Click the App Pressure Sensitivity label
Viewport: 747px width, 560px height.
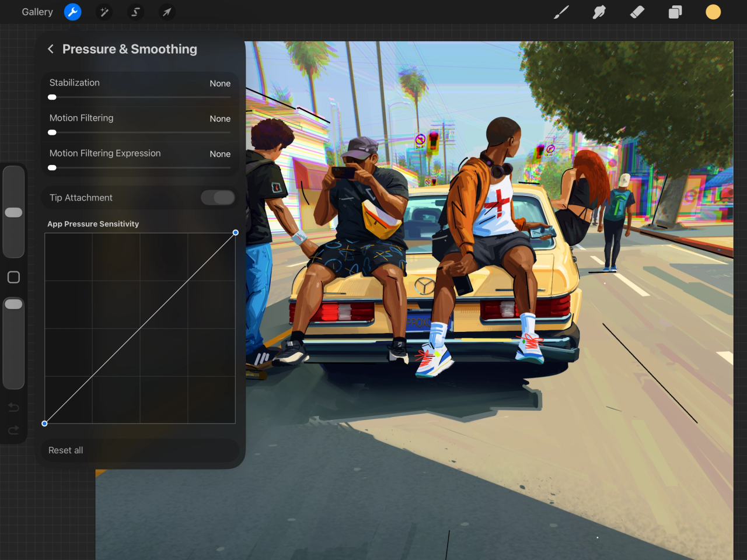pyautogui.click(x=93, y=224)
